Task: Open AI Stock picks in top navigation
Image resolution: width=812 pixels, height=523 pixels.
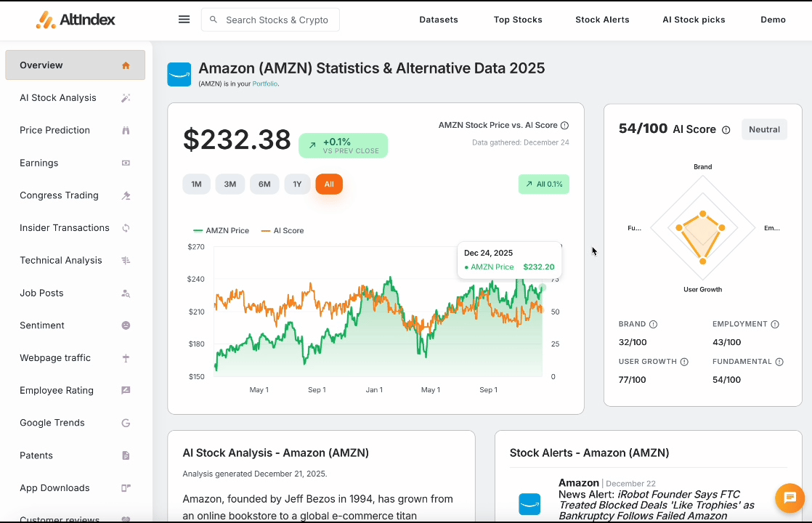Action: point(694,20)
